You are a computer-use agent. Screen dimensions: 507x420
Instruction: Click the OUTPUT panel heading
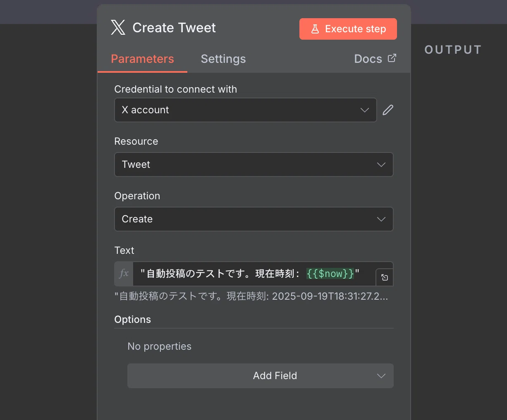click(453, 50)
